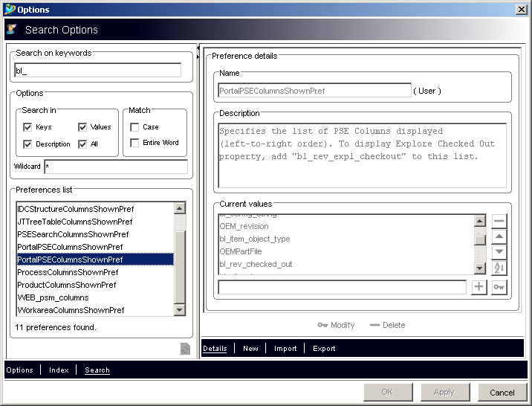Viewport: 532px width, 406px height.
Task: Collapse left panel using splitter arrow
Action: coord(198,48)
